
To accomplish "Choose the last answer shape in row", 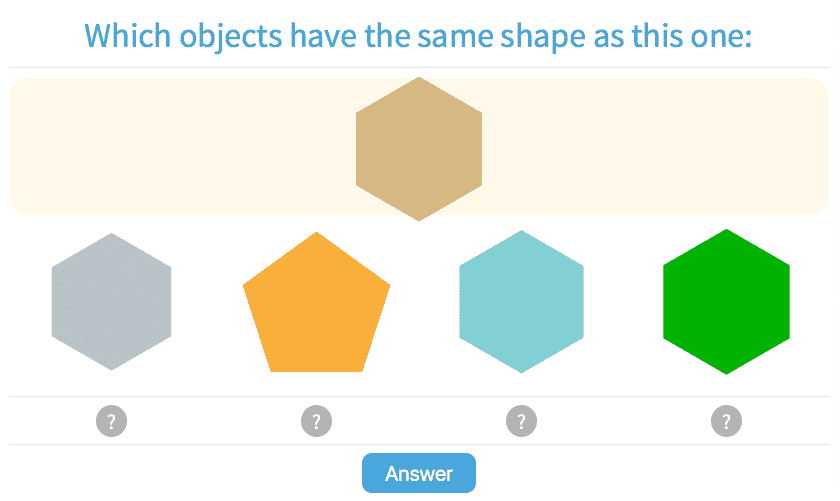I will pos(726,302).
